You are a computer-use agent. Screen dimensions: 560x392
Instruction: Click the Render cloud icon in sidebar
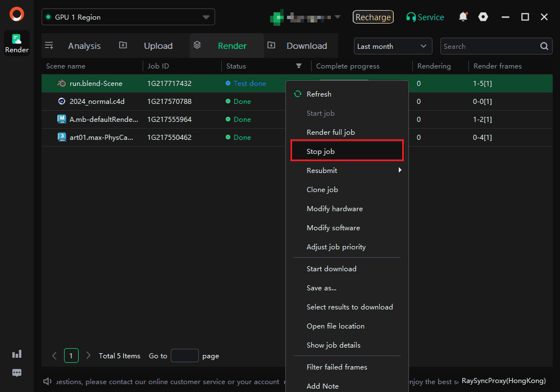[x=17, y=39]
